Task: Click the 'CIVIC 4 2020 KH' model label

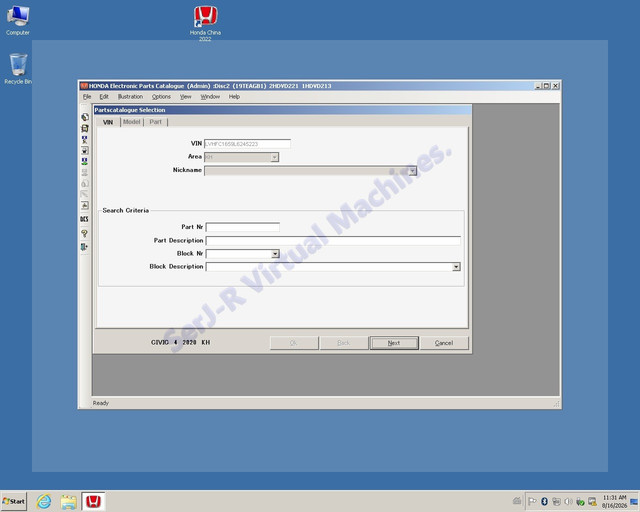Action: pos(180,343)
